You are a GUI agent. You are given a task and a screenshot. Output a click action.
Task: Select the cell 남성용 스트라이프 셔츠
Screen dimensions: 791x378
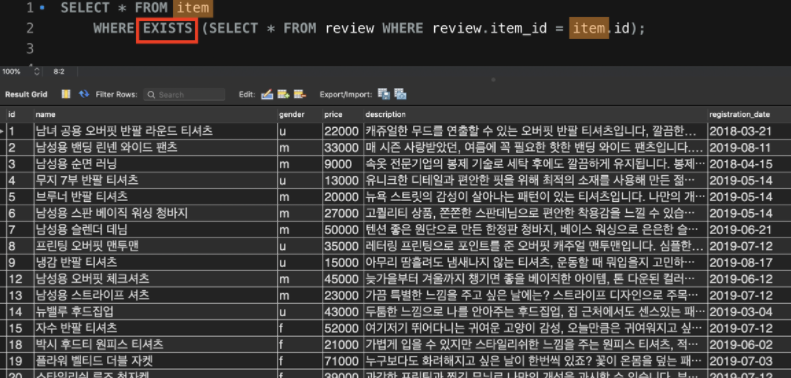pos(155,295)
